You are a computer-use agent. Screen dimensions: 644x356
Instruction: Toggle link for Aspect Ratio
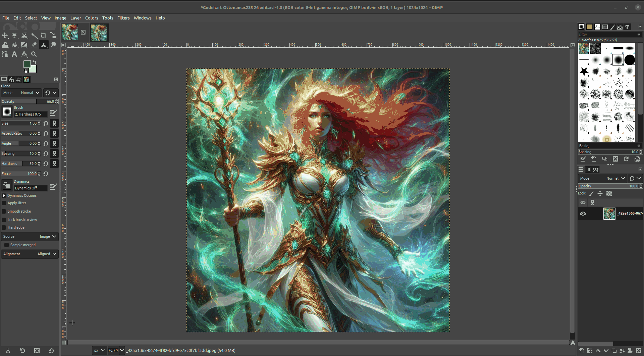coord(54,133)
